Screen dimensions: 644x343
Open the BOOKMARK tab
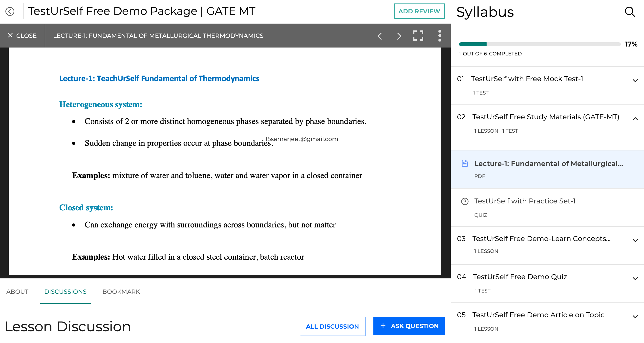click(x=121, y=292)
